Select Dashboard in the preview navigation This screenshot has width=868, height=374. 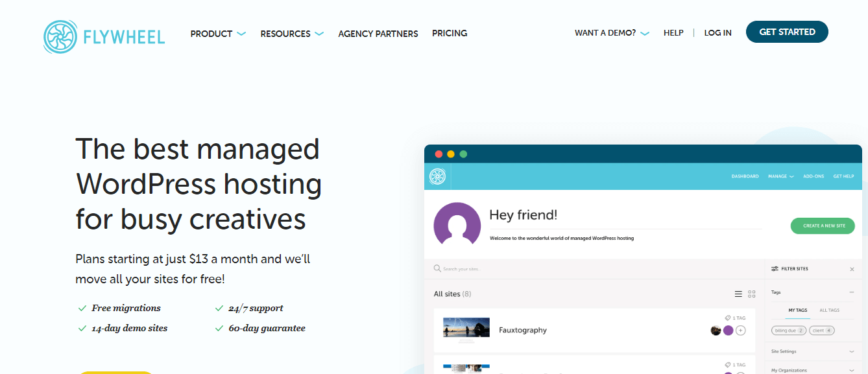(x=745, y=176)
